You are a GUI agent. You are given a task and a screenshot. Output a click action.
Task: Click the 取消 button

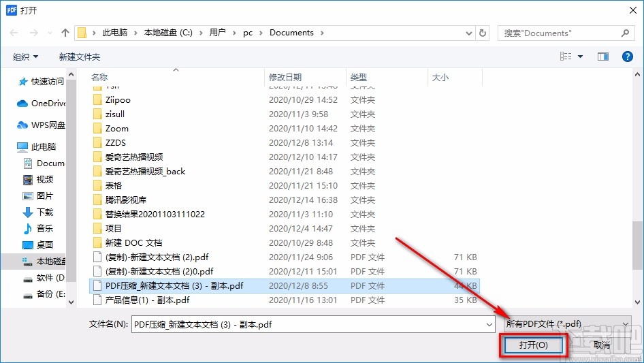point(602,345)
